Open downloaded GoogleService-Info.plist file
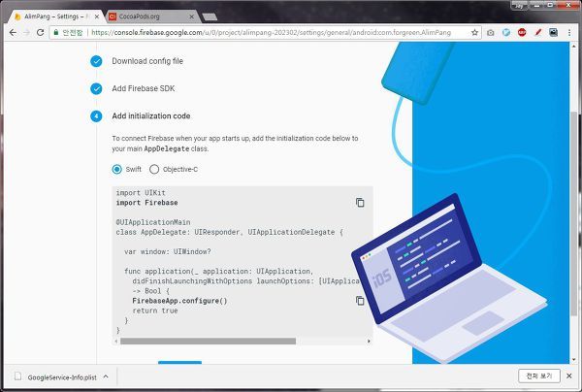Image resolution: width=582 pixels, height=392 pixels. point(62,377)
